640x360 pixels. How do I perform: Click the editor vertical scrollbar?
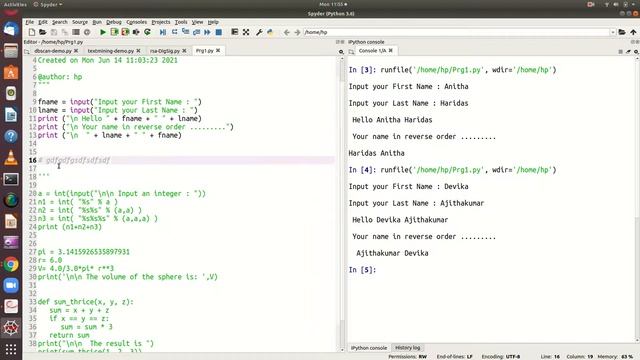[x=342, y=204]
